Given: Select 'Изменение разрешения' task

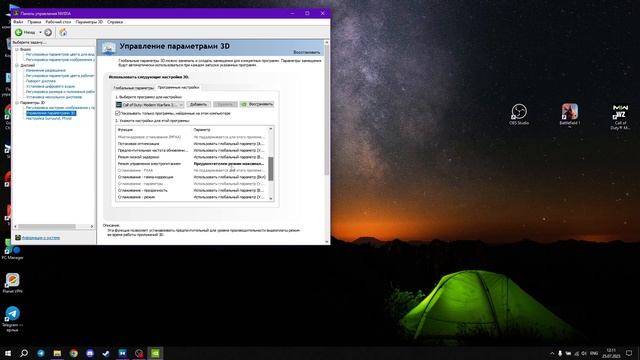Looking at the screenshot, I should [46, 71].
